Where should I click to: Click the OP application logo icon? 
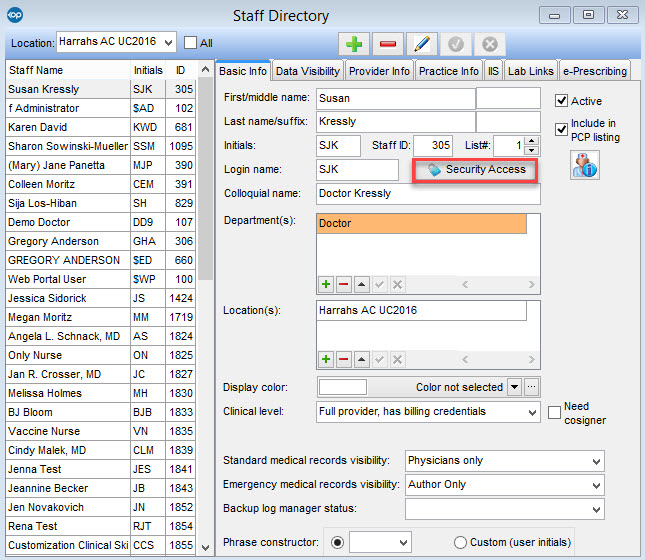coord(15,15)
